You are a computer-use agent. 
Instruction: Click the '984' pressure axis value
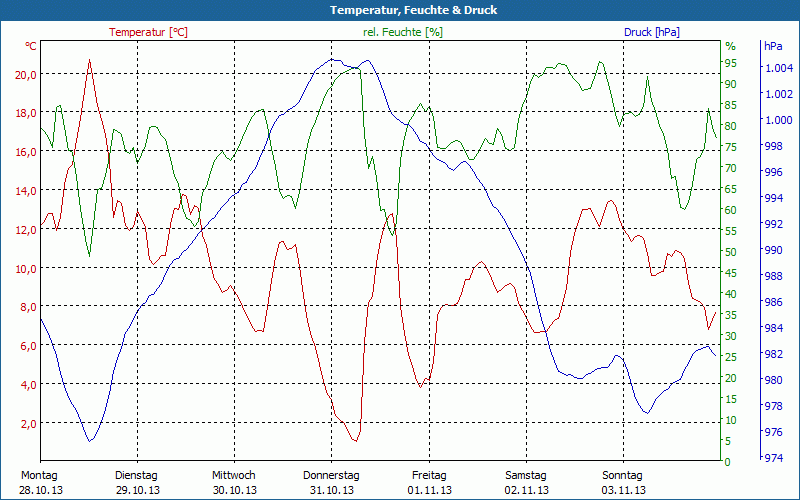tap(773, 328)
